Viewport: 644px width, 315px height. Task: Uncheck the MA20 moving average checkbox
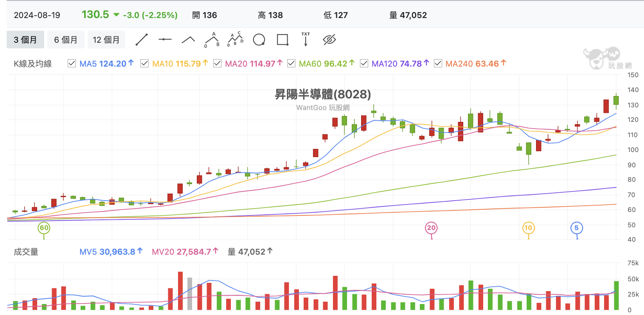(217, 63)
